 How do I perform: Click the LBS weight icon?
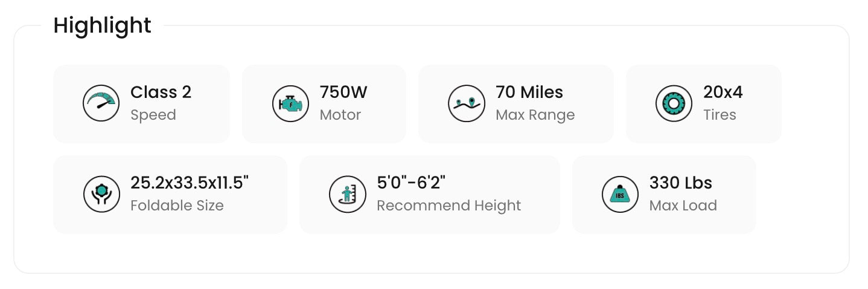620,194
